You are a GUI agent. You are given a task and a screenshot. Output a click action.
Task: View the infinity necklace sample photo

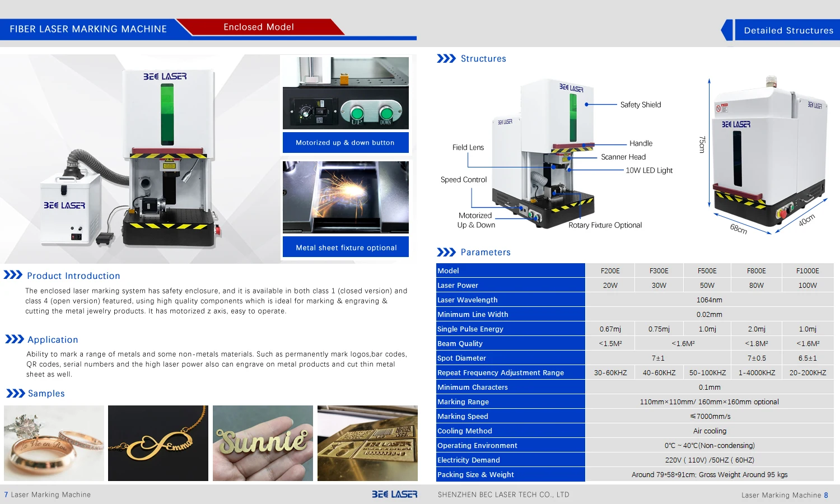tap(158, 443)
